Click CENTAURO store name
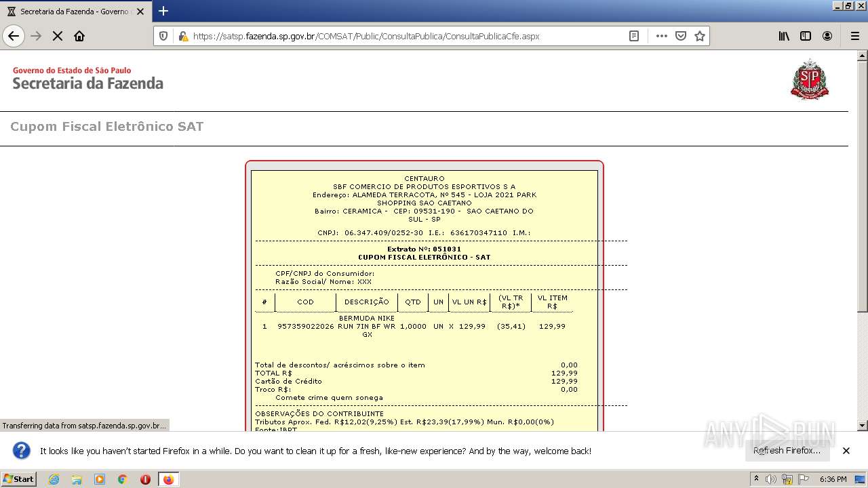Screen dimensions: 868x488 [x=425, y=179]
